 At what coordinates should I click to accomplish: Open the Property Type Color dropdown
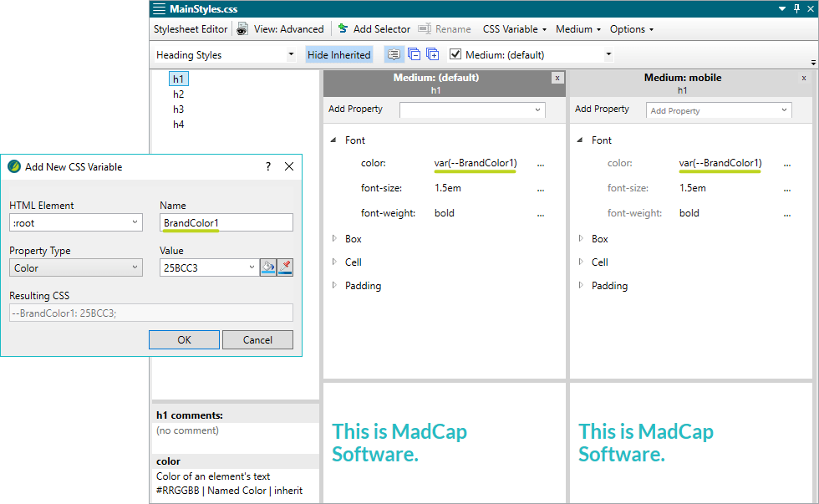coord(76,267)
